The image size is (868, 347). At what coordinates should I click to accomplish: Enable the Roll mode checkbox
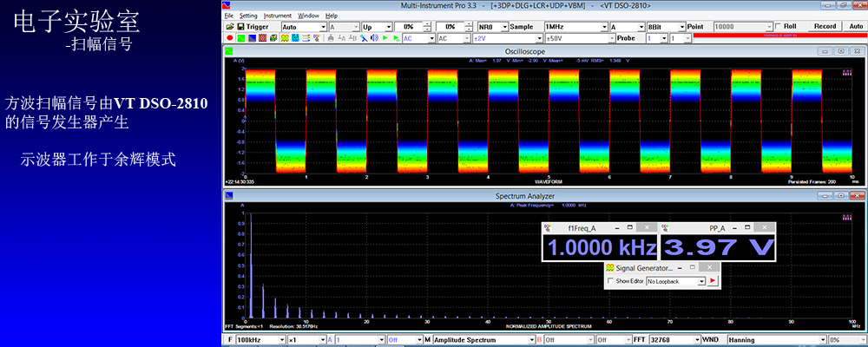pyautogui.click(x=779, y=26)
